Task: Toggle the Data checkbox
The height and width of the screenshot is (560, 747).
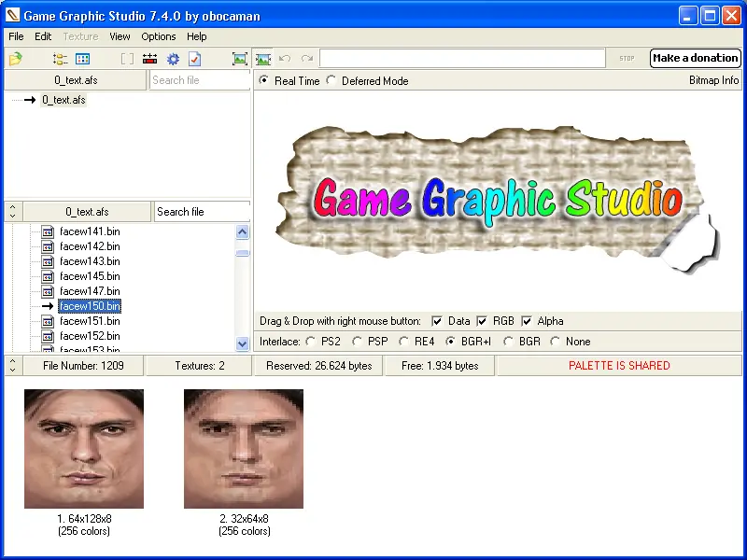Action: 437,321
